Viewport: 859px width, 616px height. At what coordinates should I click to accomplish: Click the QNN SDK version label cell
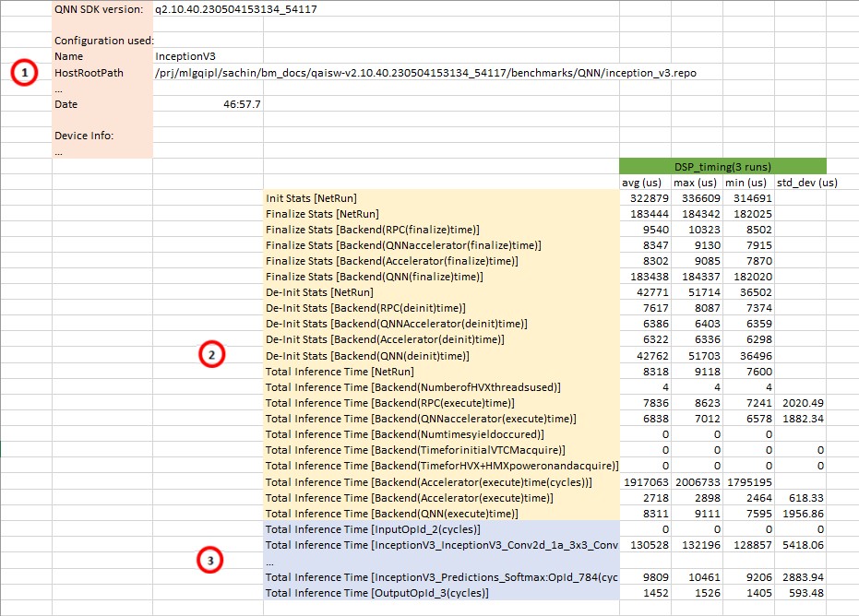pyautogui.click(x=101, y=8)
